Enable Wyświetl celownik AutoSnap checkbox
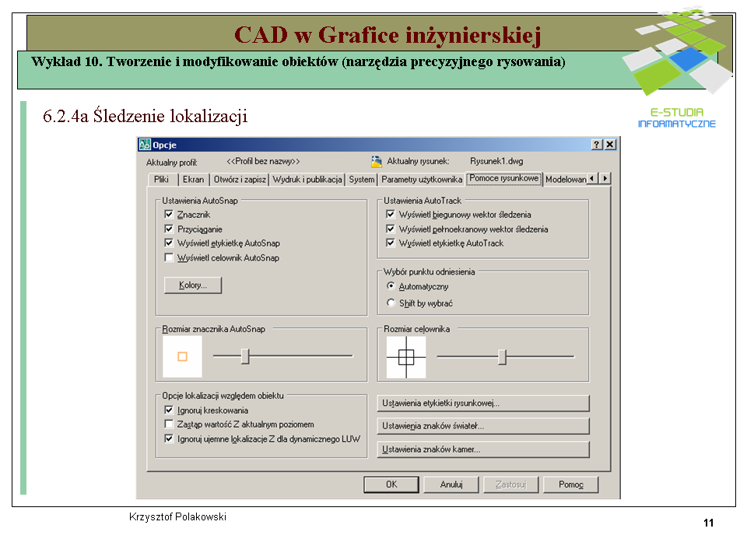Screen dimensions: 747x560 coord(169,257)
